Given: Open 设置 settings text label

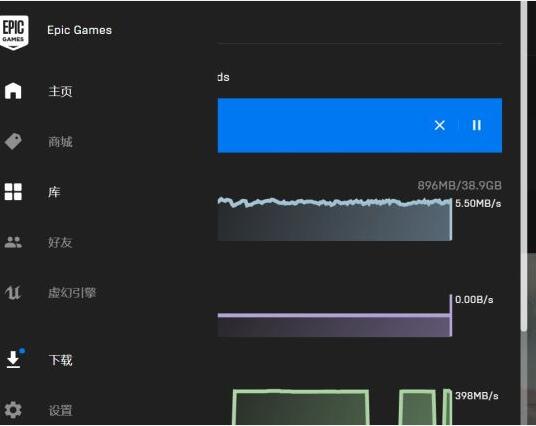Looking at the screenshot, I should coord(60,410).
